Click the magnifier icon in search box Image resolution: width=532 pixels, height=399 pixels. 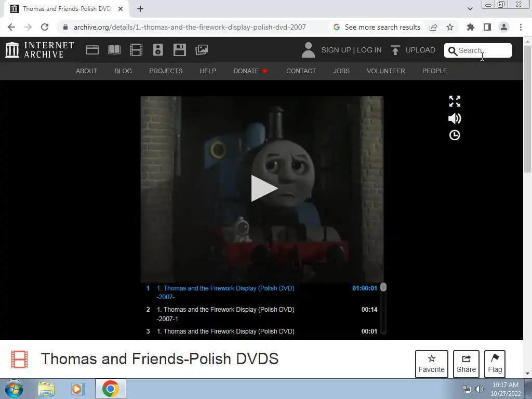pos(453,51)
